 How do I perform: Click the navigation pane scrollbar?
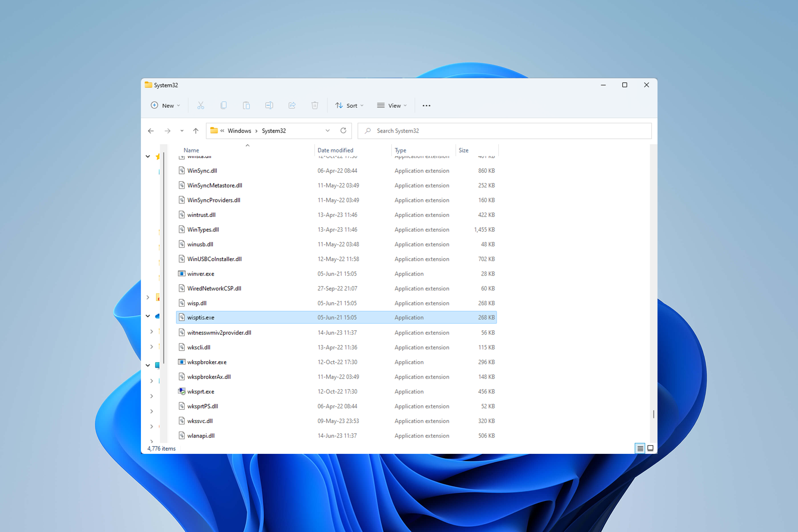[164, 258]
